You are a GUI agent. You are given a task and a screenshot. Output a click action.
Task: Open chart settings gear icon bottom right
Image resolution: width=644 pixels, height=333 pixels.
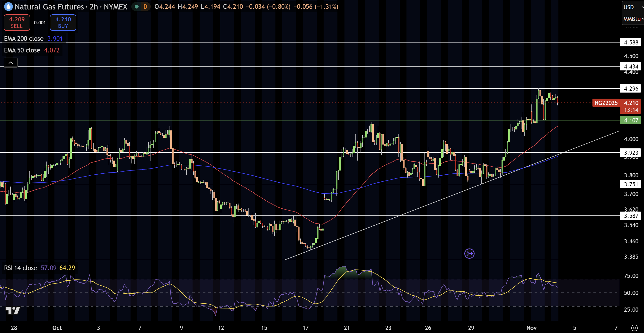coord(634,327)
